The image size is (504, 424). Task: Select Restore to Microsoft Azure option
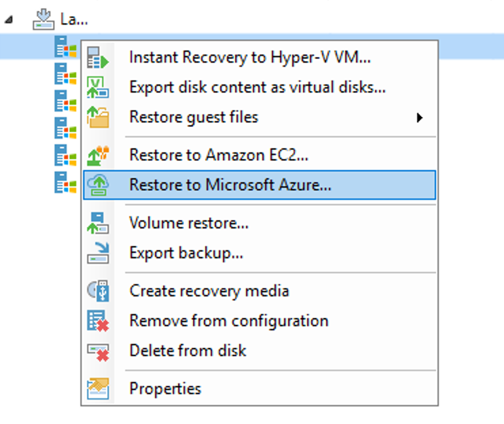coord(230,185)
